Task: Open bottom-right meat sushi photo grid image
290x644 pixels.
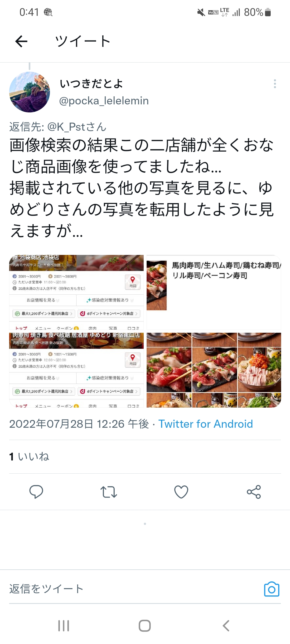Action: (x=214, y=370)
